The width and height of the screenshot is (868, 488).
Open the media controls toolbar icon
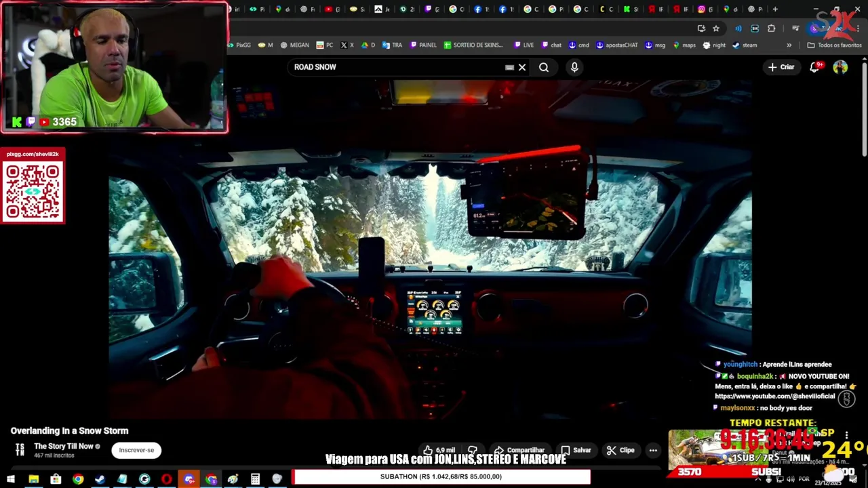coord(795,28)
